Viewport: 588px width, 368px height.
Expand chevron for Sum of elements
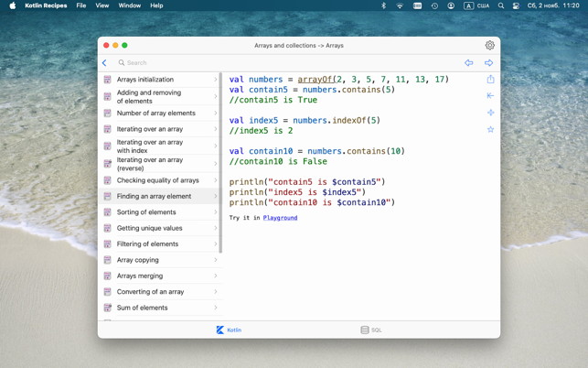pos(216,308)
